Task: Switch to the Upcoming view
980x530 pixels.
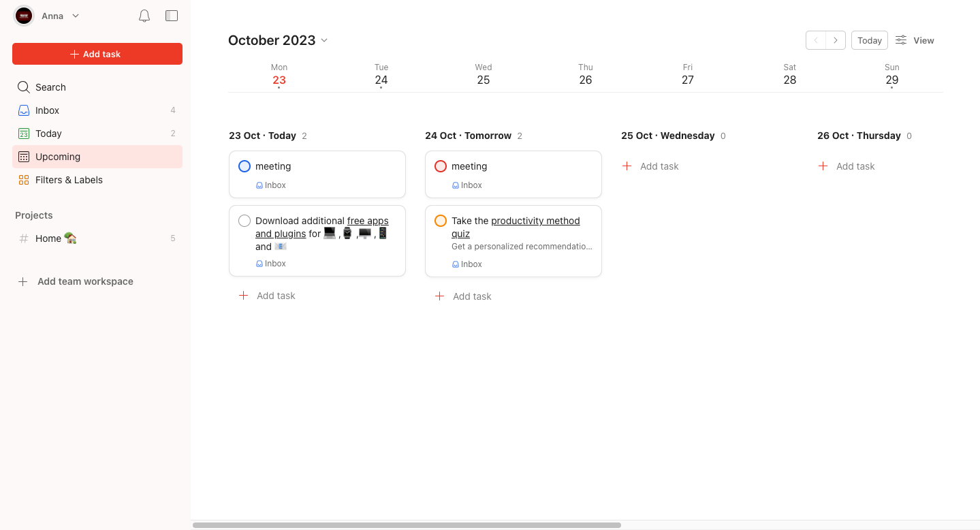Action: [57, 157]
